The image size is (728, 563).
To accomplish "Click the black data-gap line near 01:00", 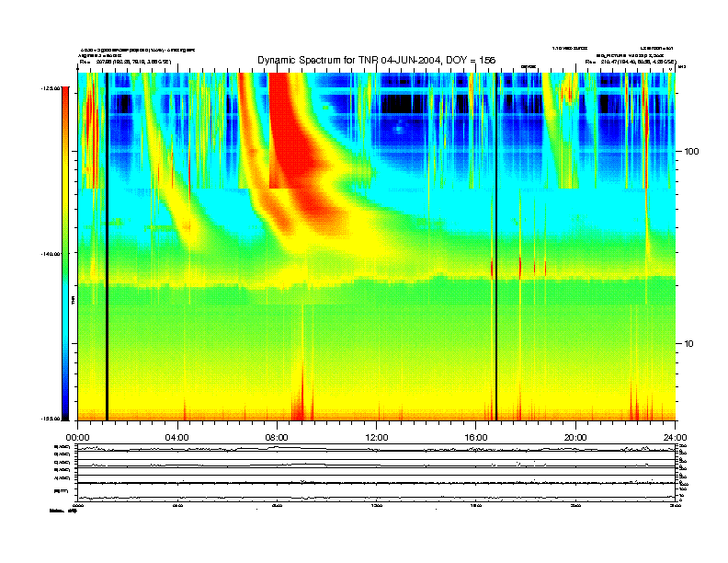I will (x=107, y=247).
